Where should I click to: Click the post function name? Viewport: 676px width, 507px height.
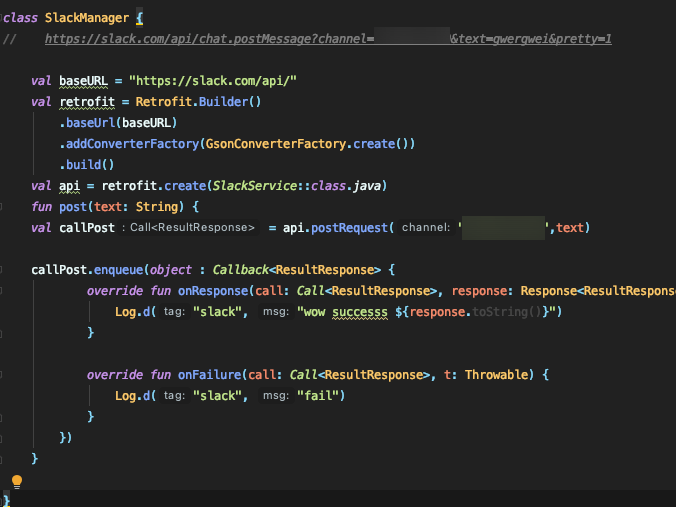(73, 207)
